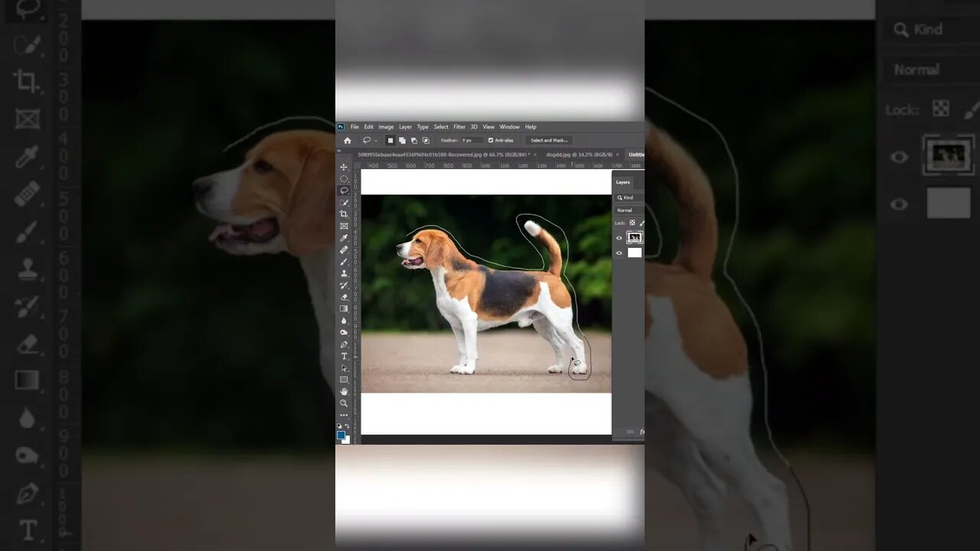The width and height of the screenshot is (980, 551).
Task: Select the Horizontal Type tool
Action: [x=344, y=356]
